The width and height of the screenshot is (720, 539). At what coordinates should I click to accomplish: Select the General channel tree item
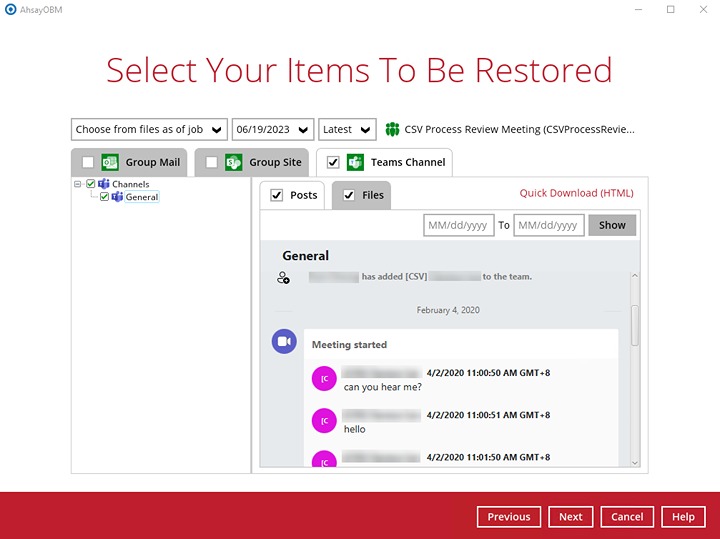pos(142,197)
